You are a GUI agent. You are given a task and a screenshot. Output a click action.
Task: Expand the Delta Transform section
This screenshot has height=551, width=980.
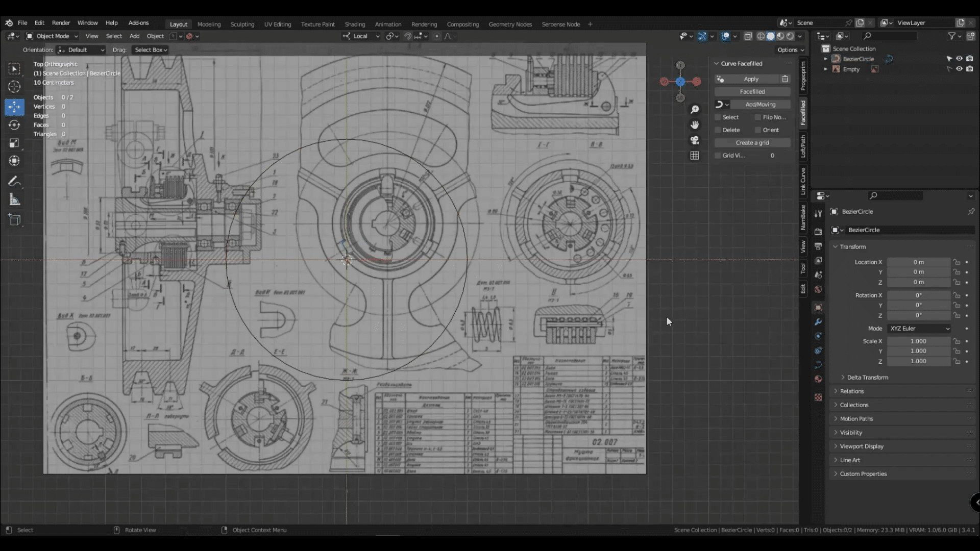867,378
